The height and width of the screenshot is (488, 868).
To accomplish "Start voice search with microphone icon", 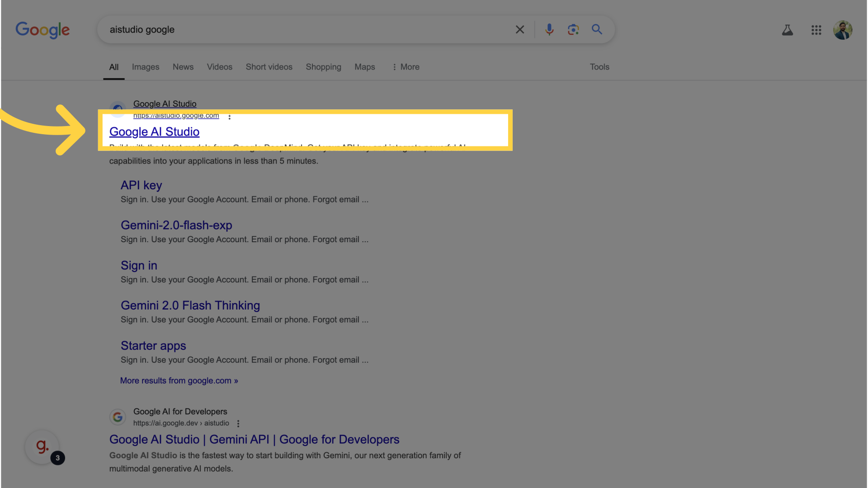I will coord(549,30).
